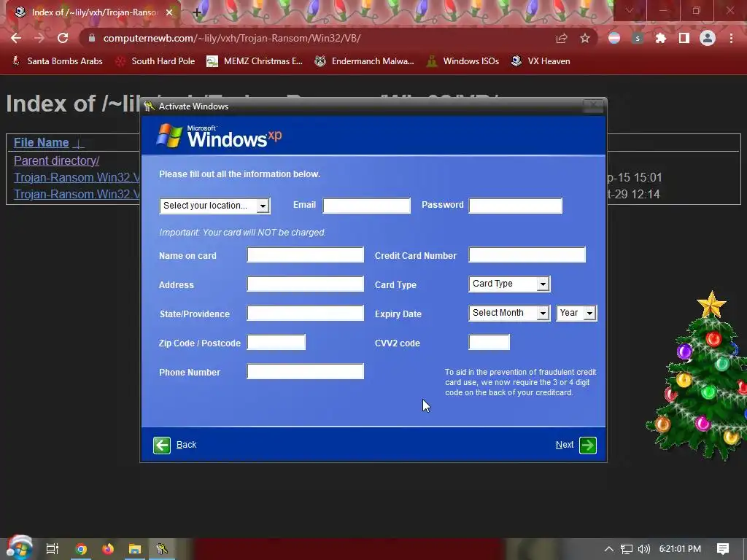Click the share page icon in address bar
Image resolution: width=747 pixels, height=560 pixels.
click(562, 39)
